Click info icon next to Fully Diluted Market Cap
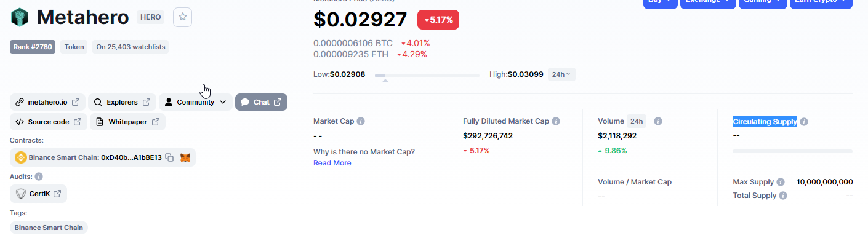This screenshot has width=868, height=238. [556, 121]
